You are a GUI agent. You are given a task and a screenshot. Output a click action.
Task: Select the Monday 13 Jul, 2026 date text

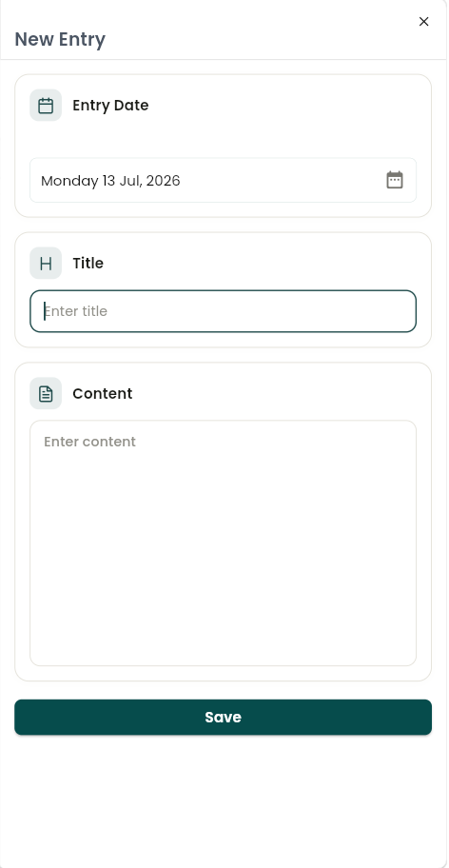tap(110, 181)
